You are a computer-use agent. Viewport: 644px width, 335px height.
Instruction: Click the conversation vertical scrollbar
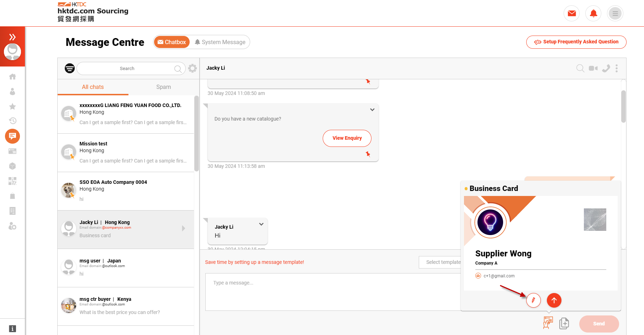tap(623, 106)
